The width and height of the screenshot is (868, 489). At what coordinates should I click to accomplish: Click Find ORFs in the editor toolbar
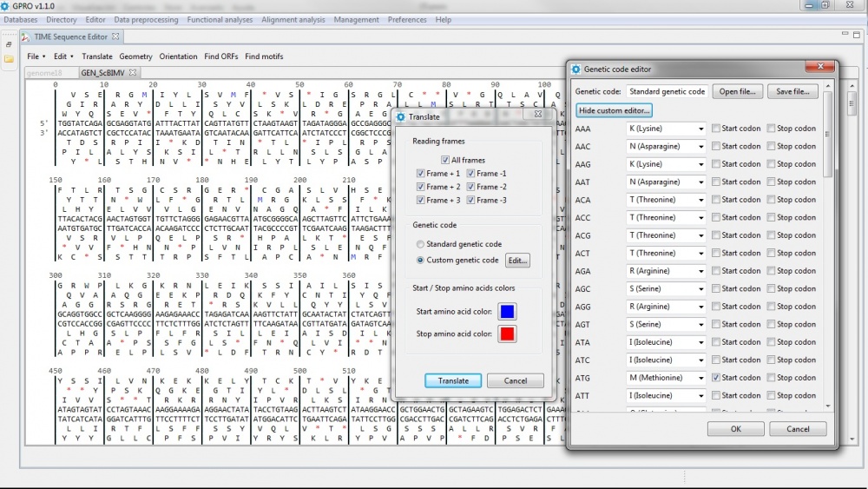(221, 56)
